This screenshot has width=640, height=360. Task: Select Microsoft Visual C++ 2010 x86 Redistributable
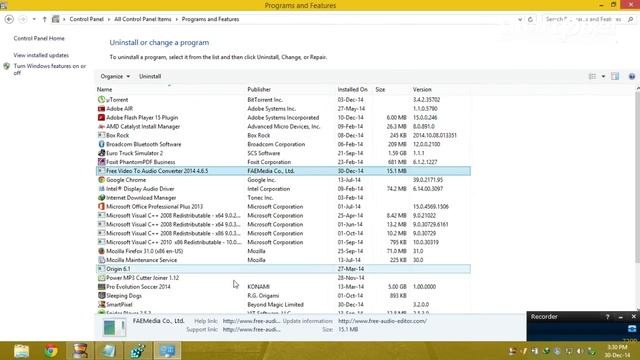[174, 242]
